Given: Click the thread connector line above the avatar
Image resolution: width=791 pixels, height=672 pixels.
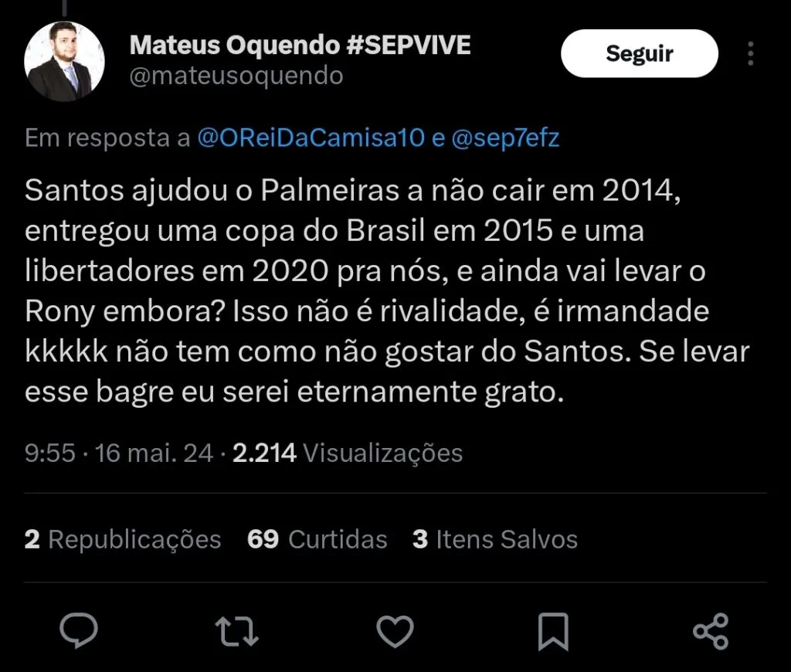Looking at the screenshot, I should tap(64, 6).
